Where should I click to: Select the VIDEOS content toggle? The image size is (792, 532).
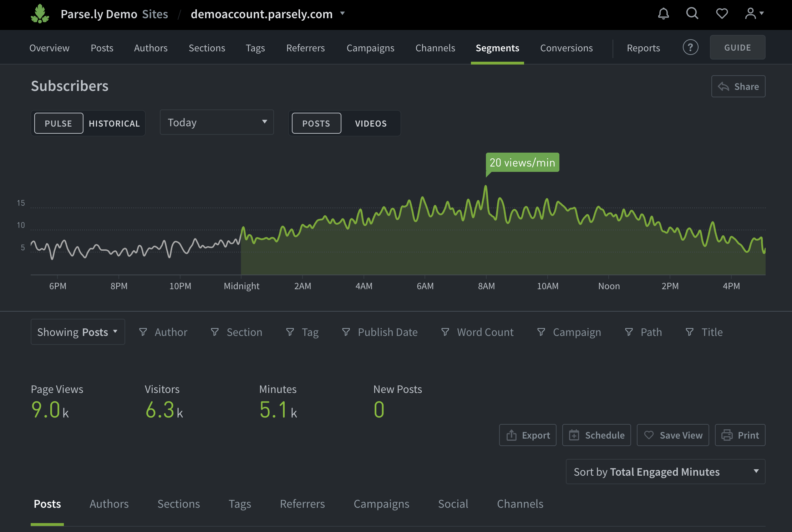pos(371,123)
